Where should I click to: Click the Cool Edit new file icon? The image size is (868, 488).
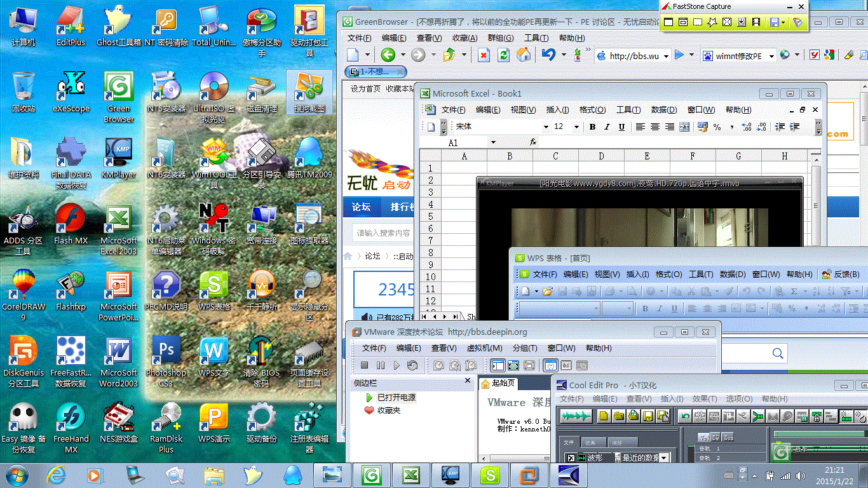[604, 416]
